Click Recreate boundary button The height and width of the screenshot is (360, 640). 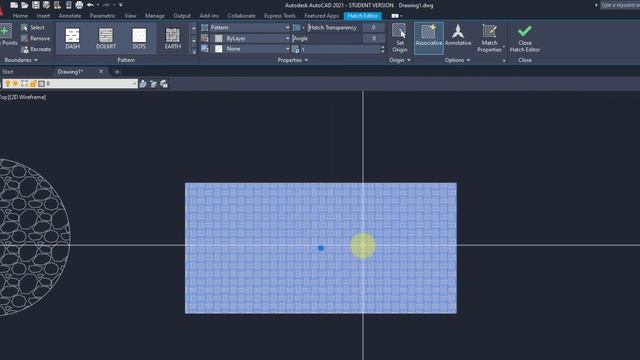(x=36, y=49)
